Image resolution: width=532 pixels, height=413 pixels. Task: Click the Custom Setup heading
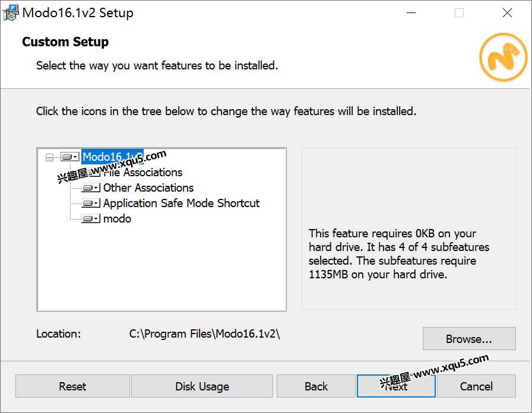pyautogui.click(x=65, y=42)
